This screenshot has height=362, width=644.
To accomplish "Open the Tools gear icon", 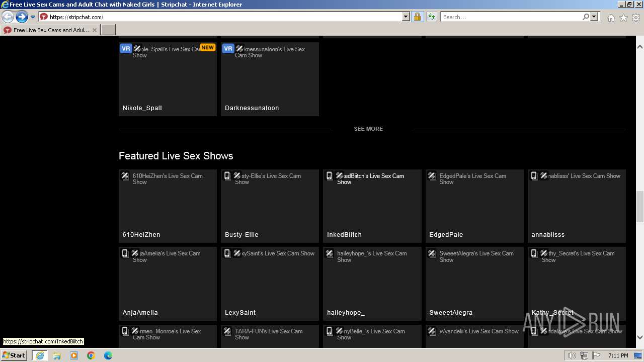I will pyautogui.click(x=636, y=18).
